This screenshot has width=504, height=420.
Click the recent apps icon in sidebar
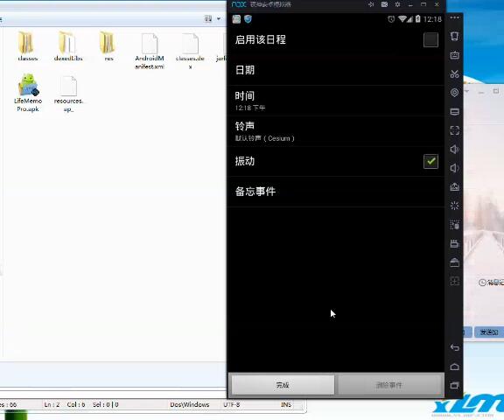pos(454,385)
